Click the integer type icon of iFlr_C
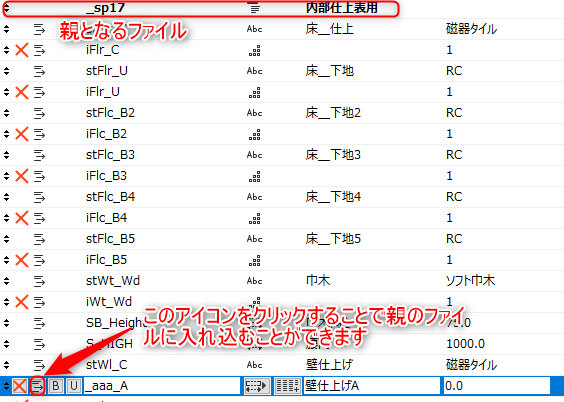The height and width of the screenshot is (402, 564). 255,51
